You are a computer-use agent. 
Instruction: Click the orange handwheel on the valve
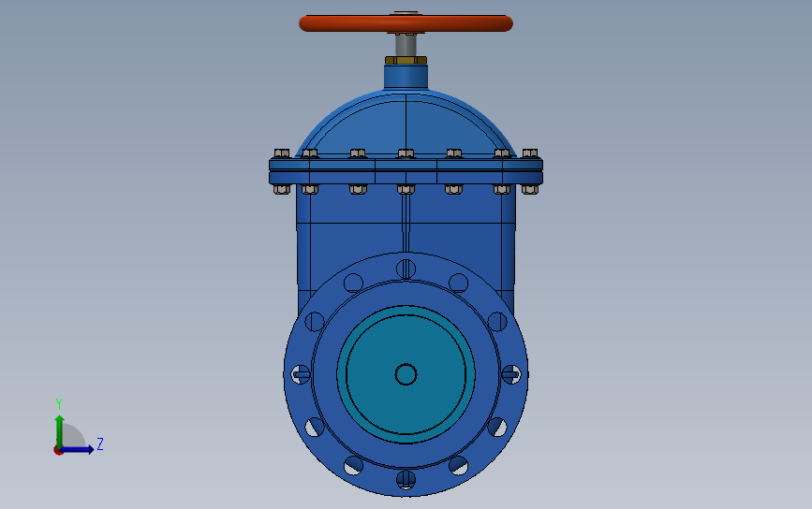click(x=406, y=23)
